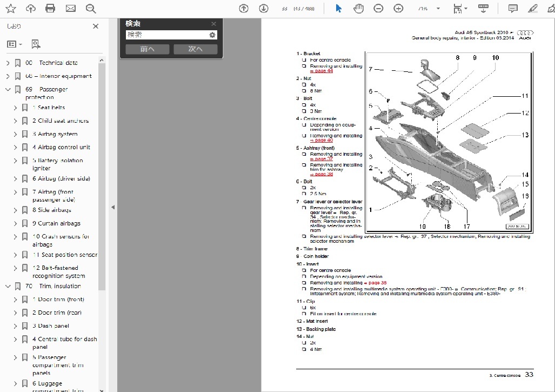Zoom in with plus icon
Image resolution: width=555 pixels, height=392 pixels.
click(398, 9)
